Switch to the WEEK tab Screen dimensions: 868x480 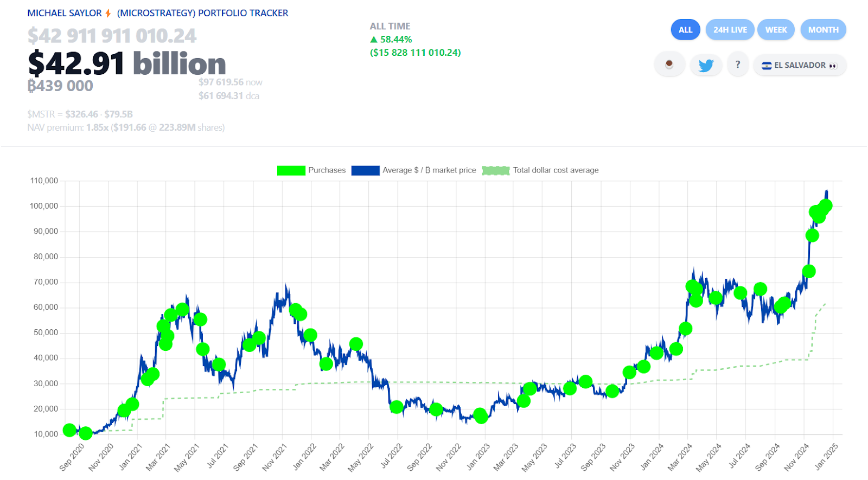776,30
